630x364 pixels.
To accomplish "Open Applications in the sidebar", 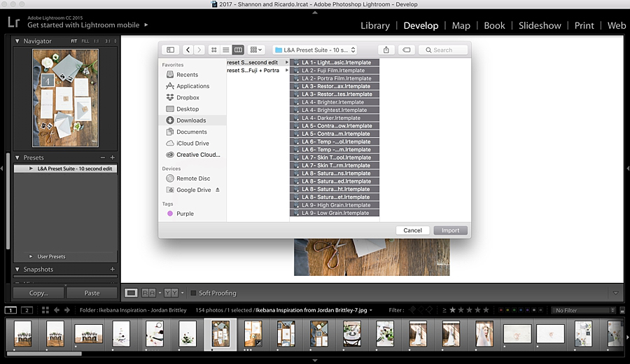I will 193,86.
